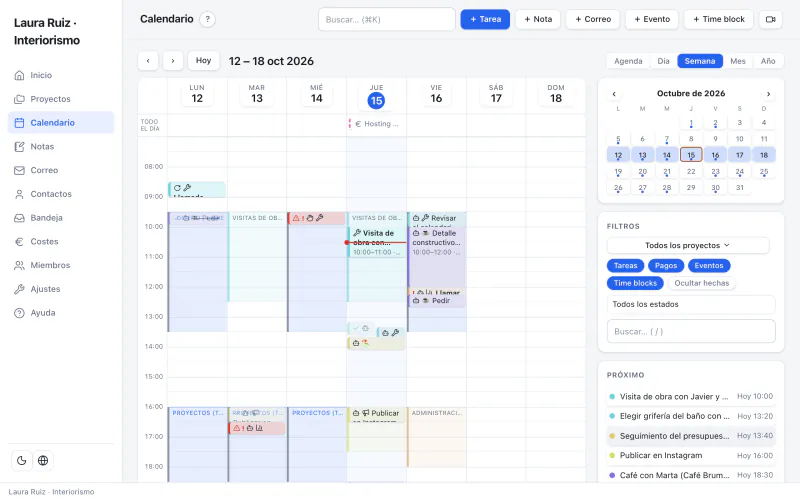Screen dimensions: 800x500
Task: Toggle the Time blocks filter chip
Action: (635, 283)
